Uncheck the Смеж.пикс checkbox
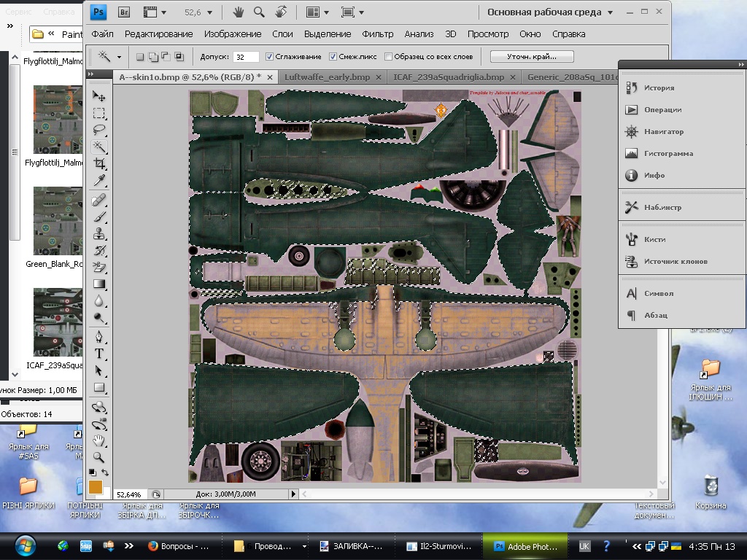Viewport: 747px width, 560px height. point(333,57)
